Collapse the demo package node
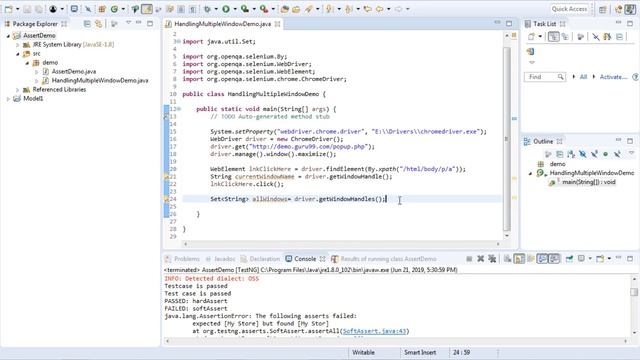 point(27,63)
